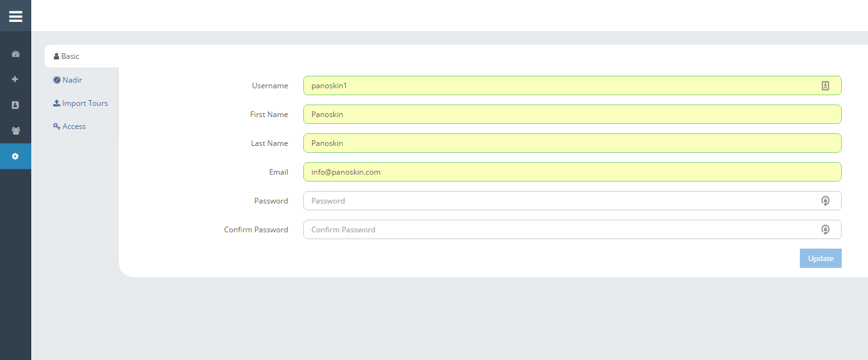
Task: Click the Update button
Action: (820, 259)
